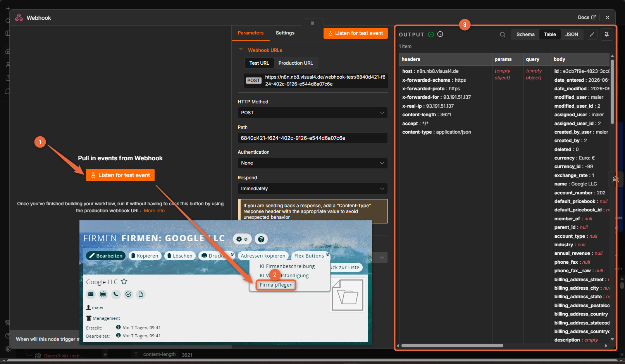The height and width of the screenshot is (364, 625).
Task: Click the Adressen kopieren button
Action: [263, 256]
